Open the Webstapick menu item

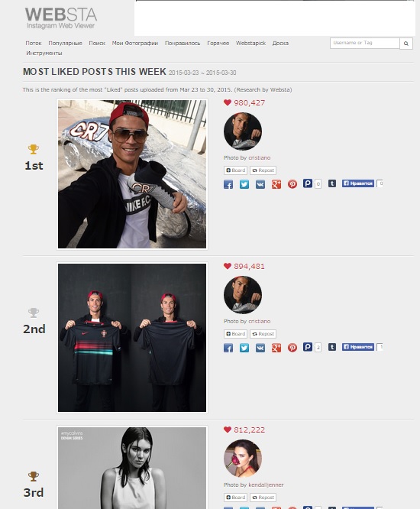click(x=250, y=43)
